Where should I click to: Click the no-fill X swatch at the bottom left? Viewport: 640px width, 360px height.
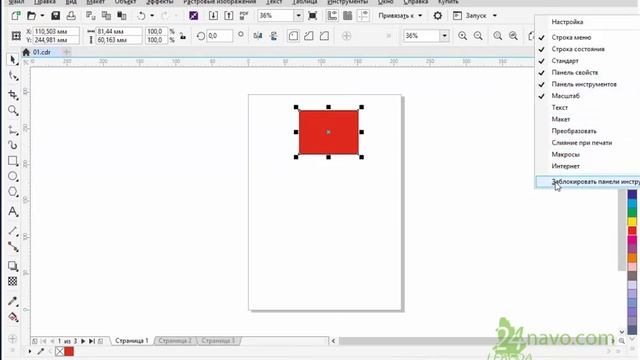60,351
